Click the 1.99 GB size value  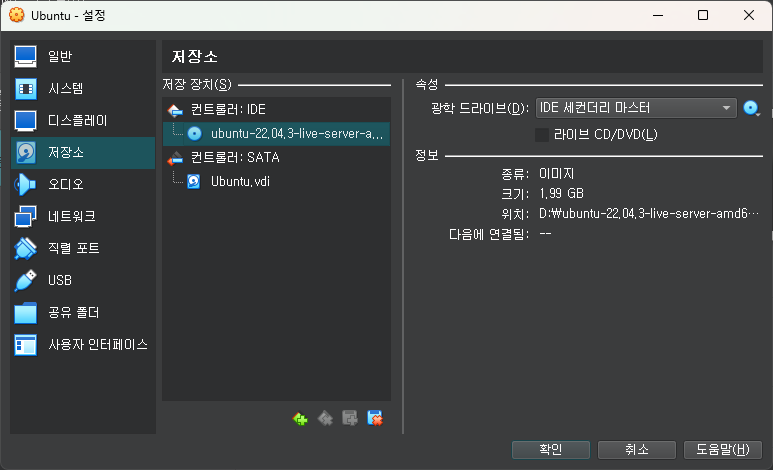562,194
